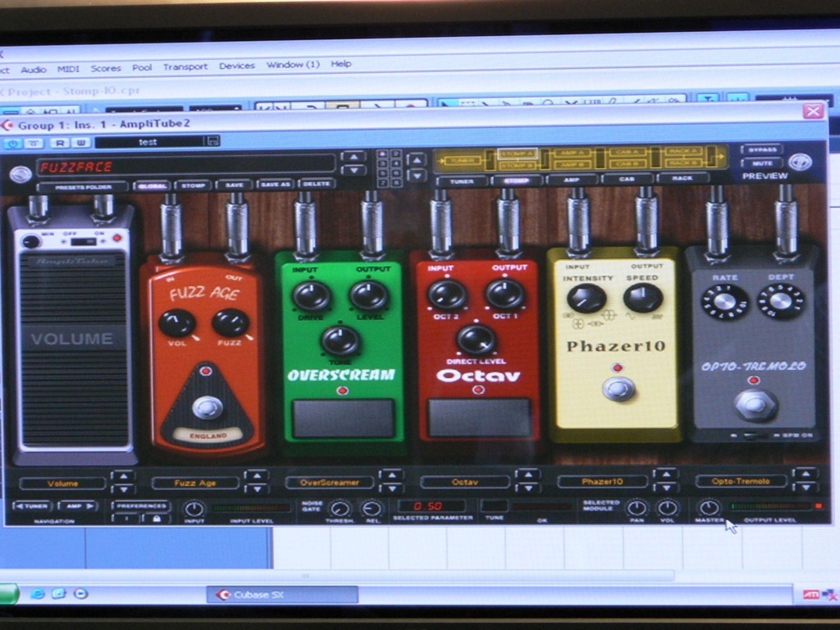Viewport: 840px width, 630px height.
Task: Toggle the GLOBAL preset scope button
Action: point(152,186)
